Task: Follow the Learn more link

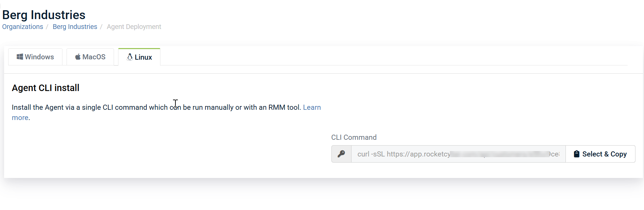Action: 312,107
